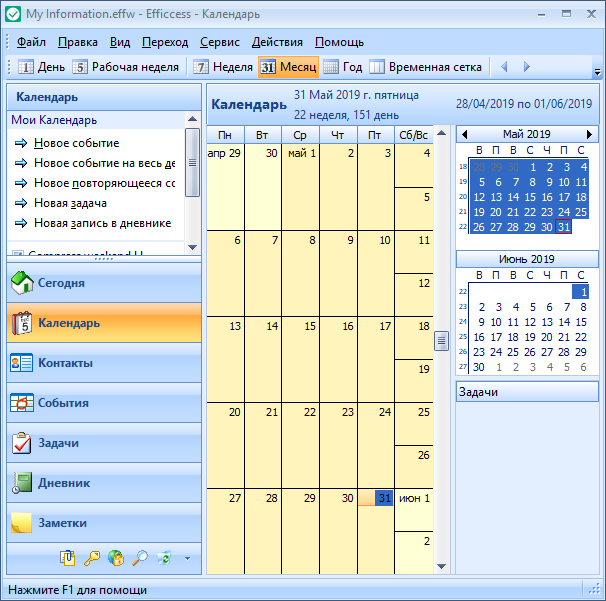Go to next month in mini calendar
The image size is (606, 601).
pyautogui.click(x=589, y=135)
